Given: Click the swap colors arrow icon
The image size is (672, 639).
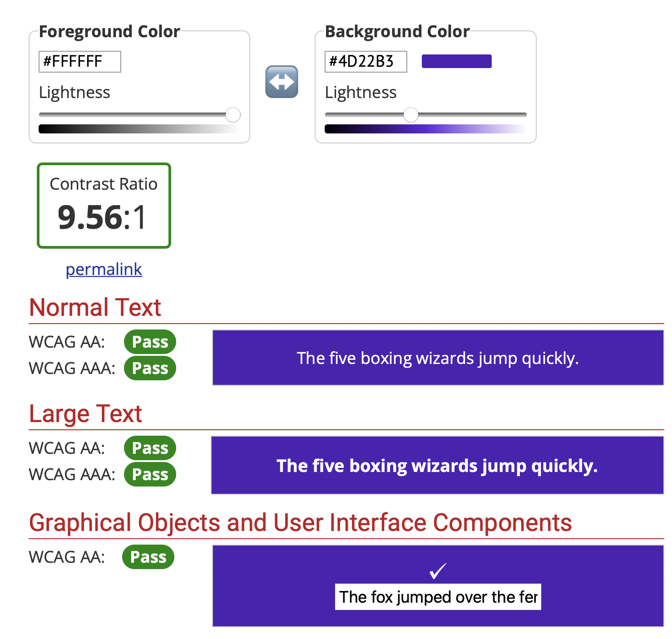Looking at the screenshot, I should click(282, 82).
